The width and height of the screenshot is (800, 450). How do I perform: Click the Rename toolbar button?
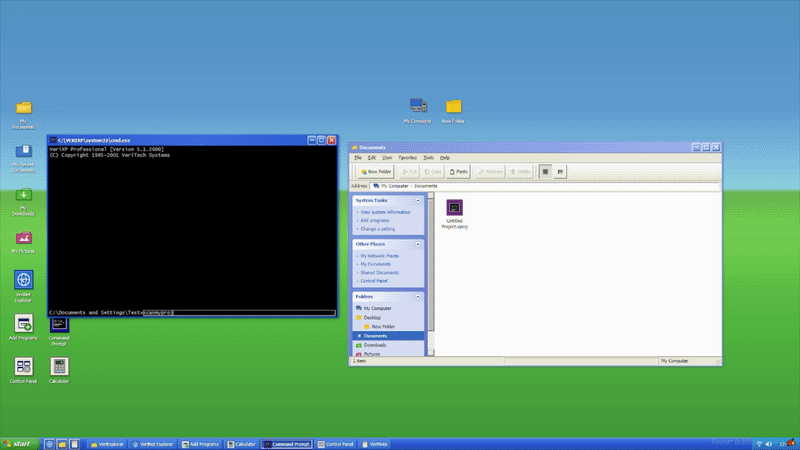(490, 172)
